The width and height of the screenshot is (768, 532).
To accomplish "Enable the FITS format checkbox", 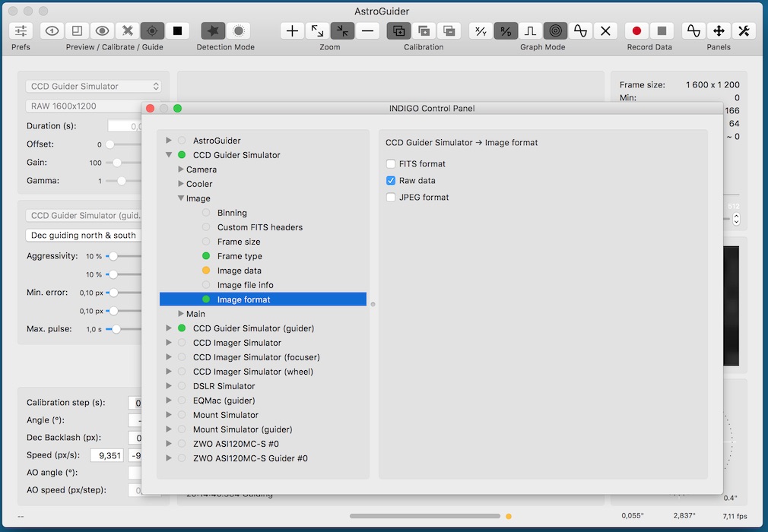I will [x=390, y=163].
